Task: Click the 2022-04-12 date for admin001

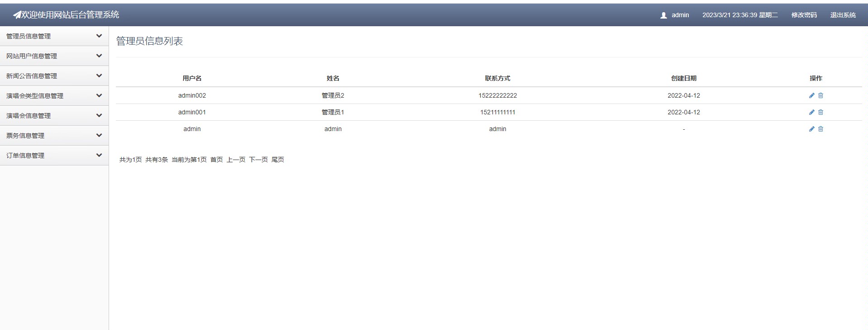Action: pyautogui.click(x=684, y=112)
